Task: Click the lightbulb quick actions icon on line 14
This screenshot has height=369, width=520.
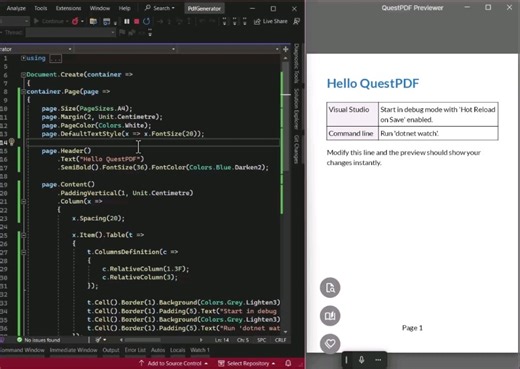Action: coord(11,142)
